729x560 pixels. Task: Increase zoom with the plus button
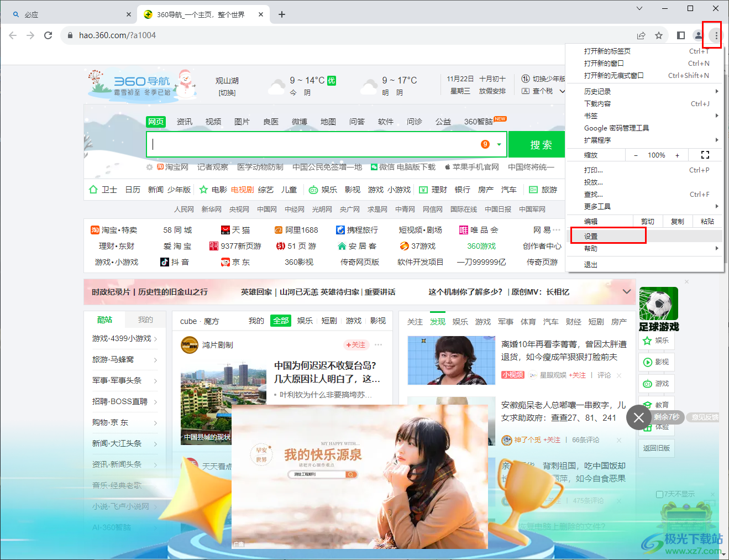[x=677, y=155]
